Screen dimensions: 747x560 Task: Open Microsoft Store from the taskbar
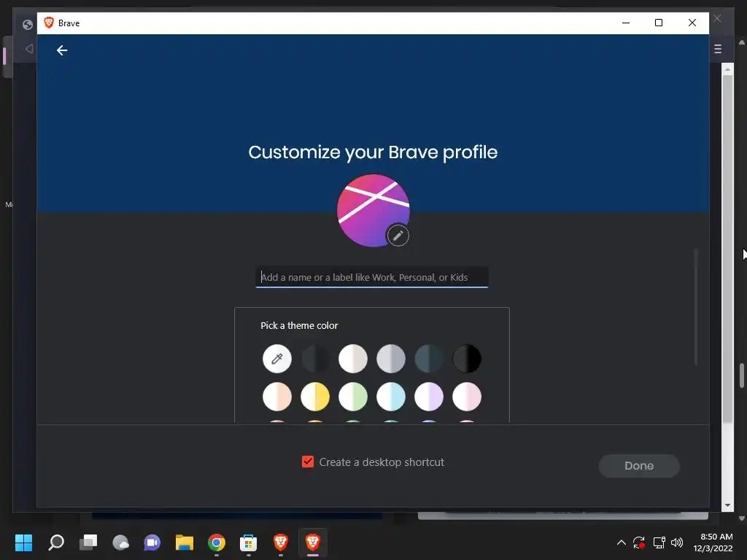248,542
